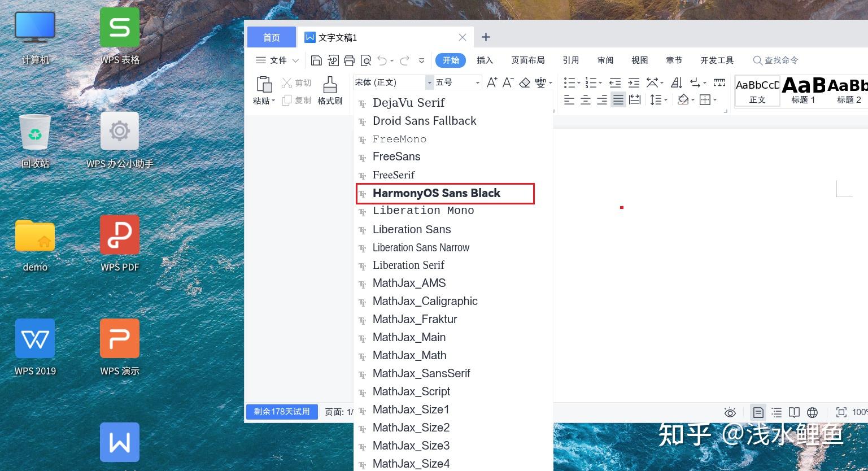Decrease font size with A- icon

[508, 82]
